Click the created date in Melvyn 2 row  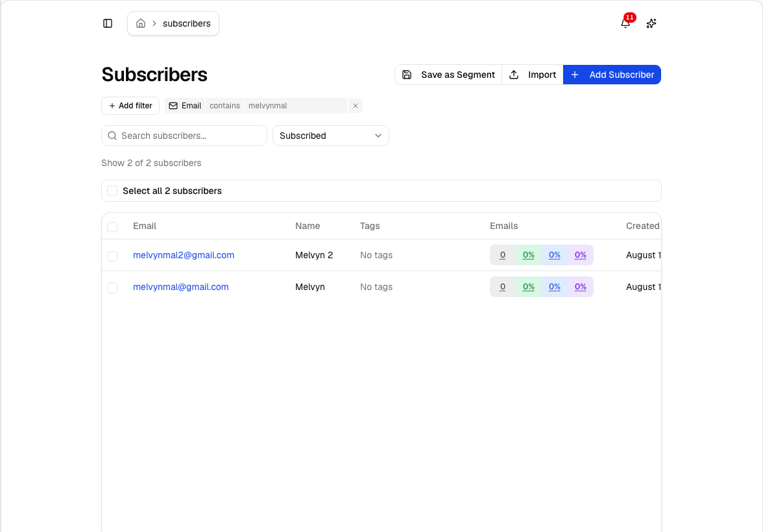coord(644,255)
